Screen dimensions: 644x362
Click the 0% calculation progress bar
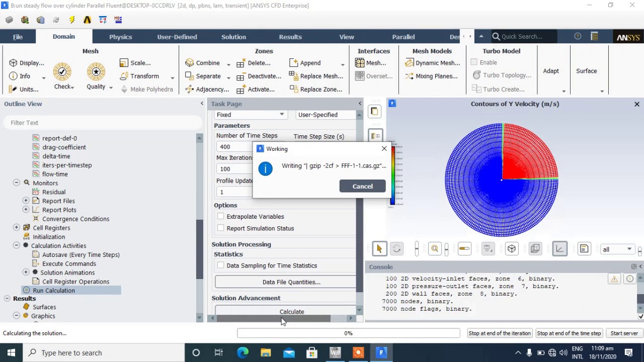(348, 333)
